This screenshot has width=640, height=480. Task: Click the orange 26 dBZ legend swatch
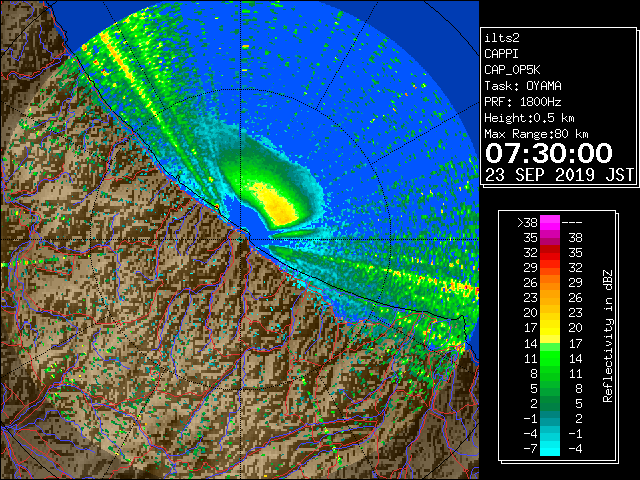tap(550, 283)
